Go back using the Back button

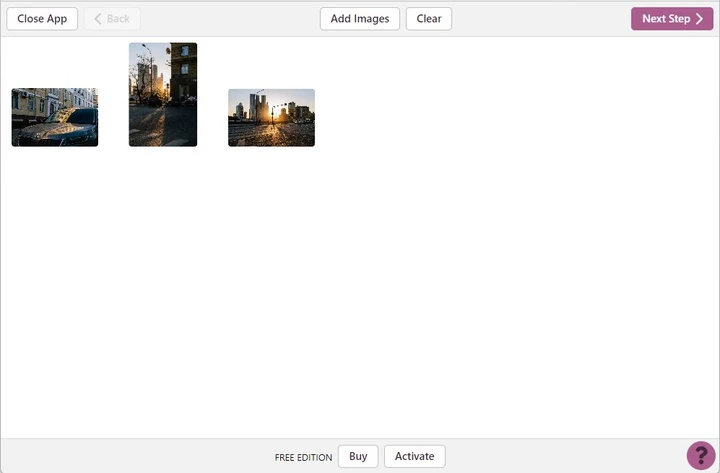(112, 19)
